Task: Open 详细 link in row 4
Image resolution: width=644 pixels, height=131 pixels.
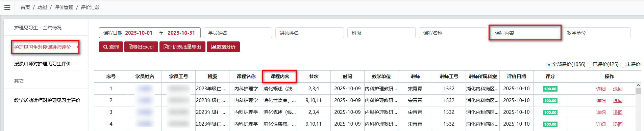Action: 601,124
